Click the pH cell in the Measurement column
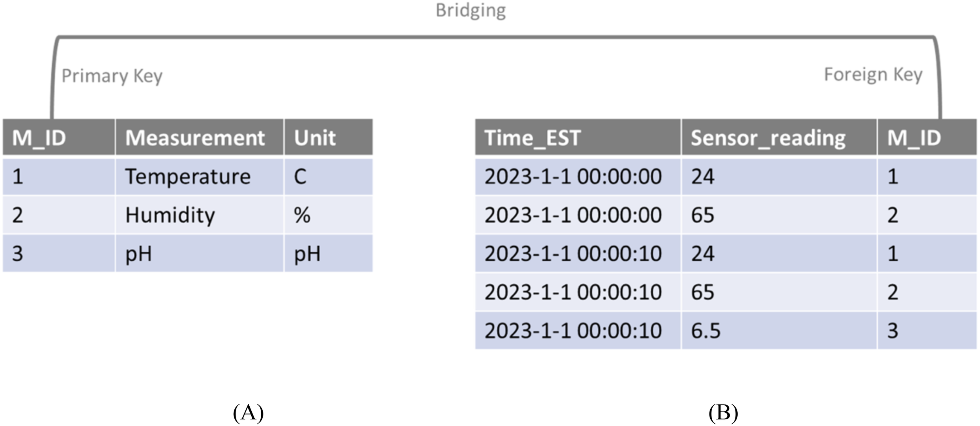The image size is (980, 426). [138, 254]
